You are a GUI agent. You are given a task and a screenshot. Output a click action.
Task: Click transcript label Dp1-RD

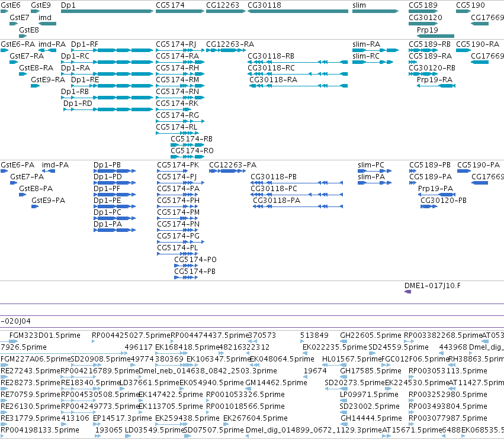(x=78, y=104)
